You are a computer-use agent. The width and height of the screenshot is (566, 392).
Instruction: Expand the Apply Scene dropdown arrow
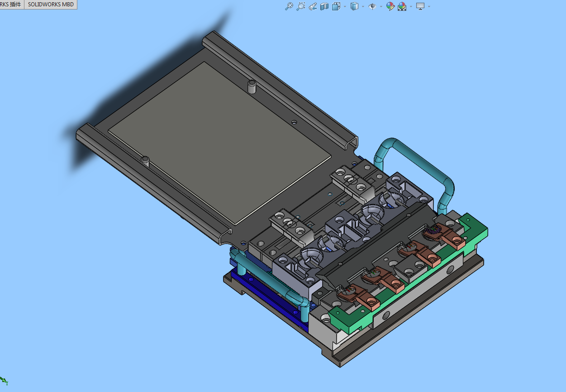pos(410,6)
